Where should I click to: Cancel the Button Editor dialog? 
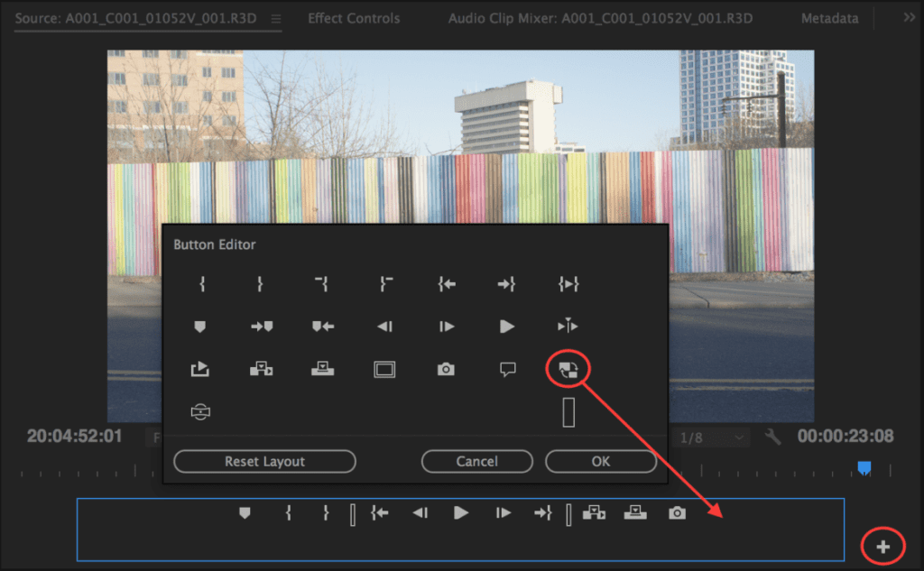point(476,461)
